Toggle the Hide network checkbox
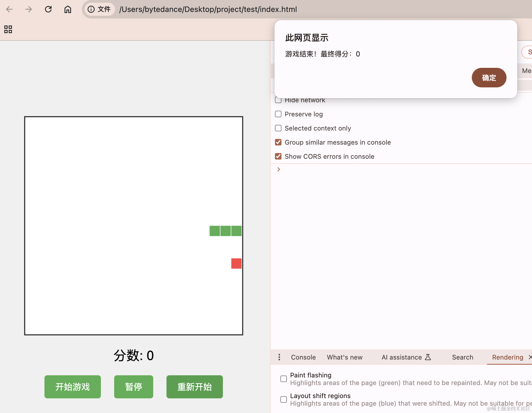 click(278, 100)
